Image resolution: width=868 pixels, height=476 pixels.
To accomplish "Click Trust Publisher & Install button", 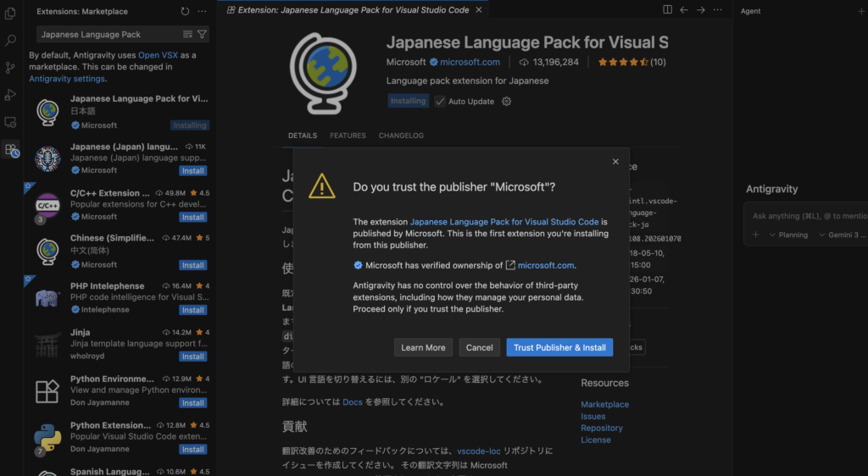I will pos(559,347).
